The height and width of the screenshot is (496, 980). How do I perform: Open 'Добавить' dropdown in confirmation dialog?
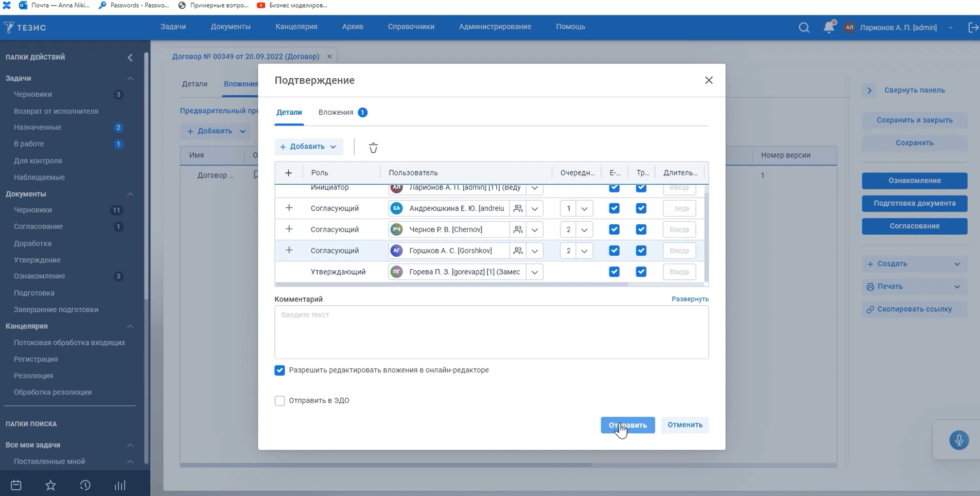click(x=308, y=147)
